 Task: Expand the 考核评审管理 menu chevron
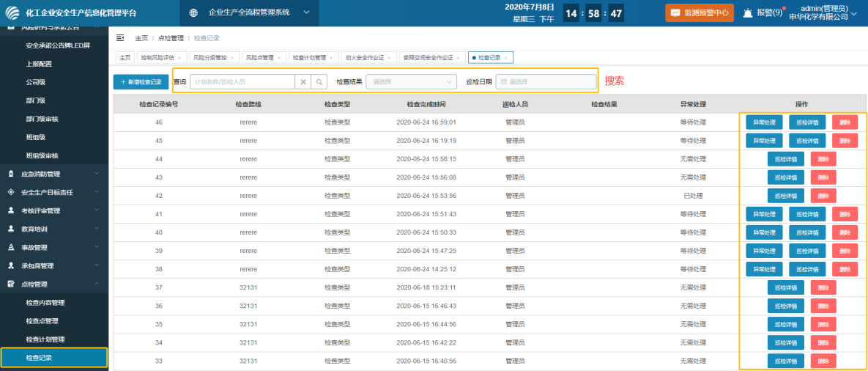96,210
